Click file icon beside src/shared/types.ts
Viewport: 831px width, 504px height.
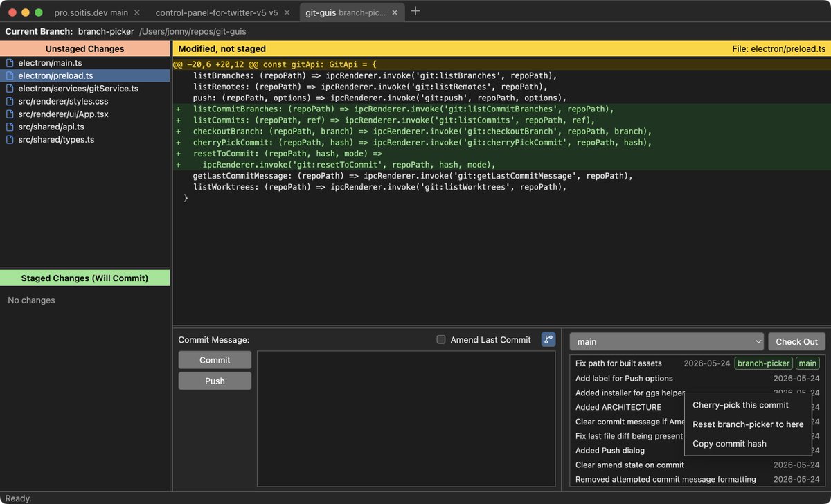click(x=10, y=140)
